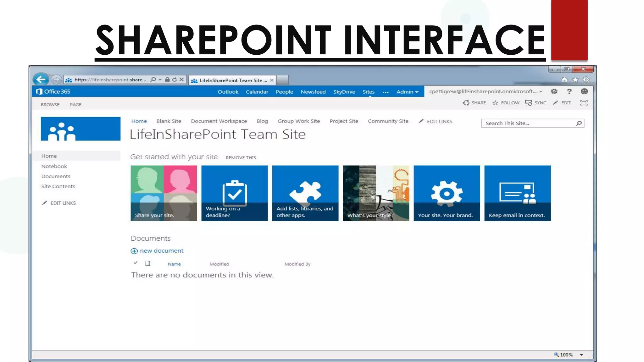Click the Office 365 logo

53,91
